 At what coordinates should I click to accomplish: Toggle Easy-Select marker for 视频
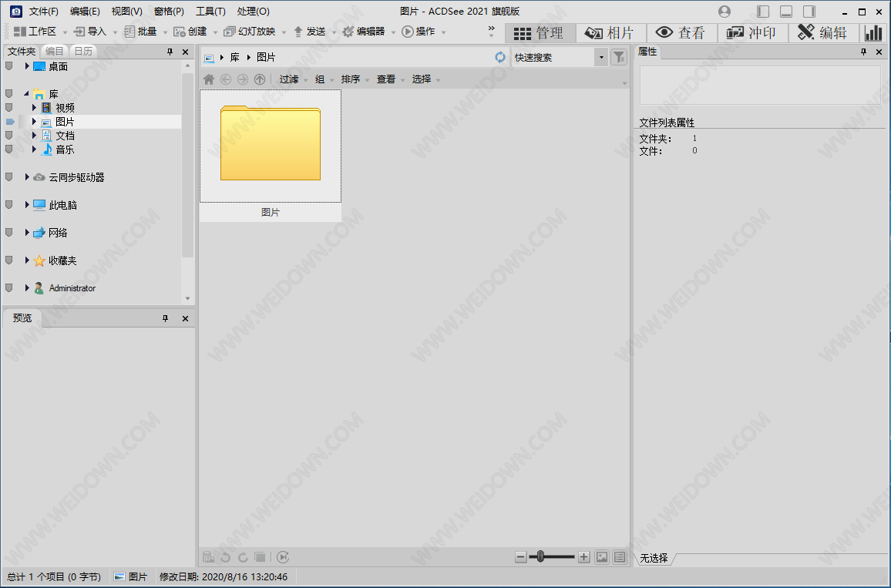coord(9,107)
